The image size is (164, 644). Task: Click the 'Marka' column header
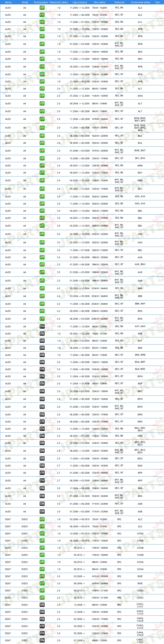pos(8,2)
